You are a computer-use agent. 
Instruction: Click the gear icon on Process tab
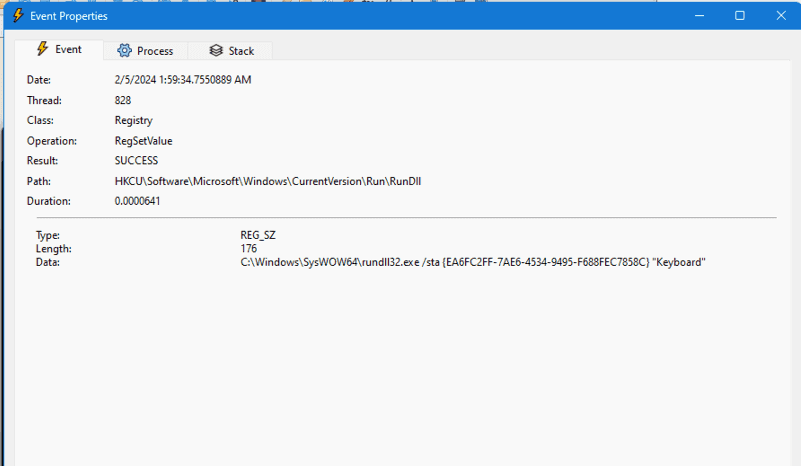coord(124,51)
